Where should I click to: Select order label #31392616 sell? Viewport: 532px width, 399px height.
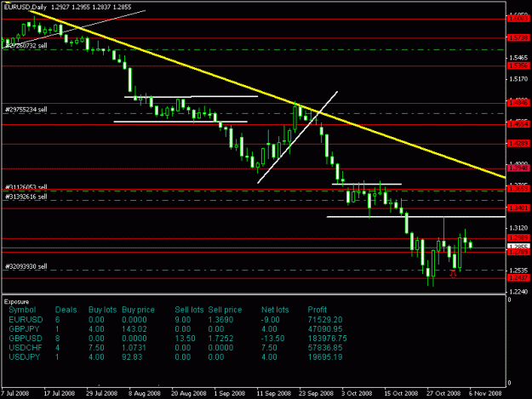[26, 197]
